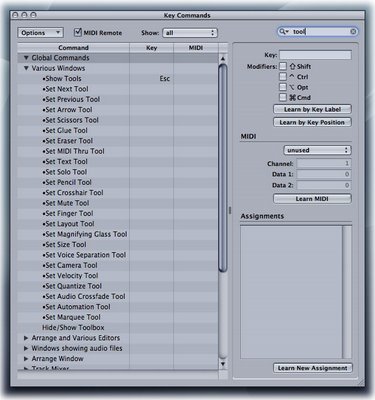The height and width of the screenshot is (400, 375).
Task: Open the Show 'all' popup menu
Action: coord(190,33)
